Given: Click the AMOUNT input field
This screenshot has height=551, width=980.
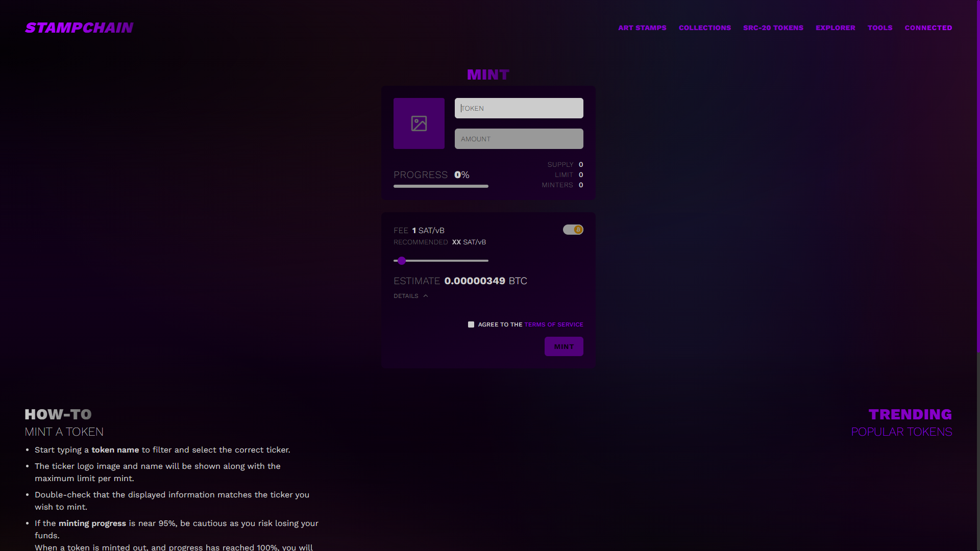Looking at the screenshot, I should 519,138.
